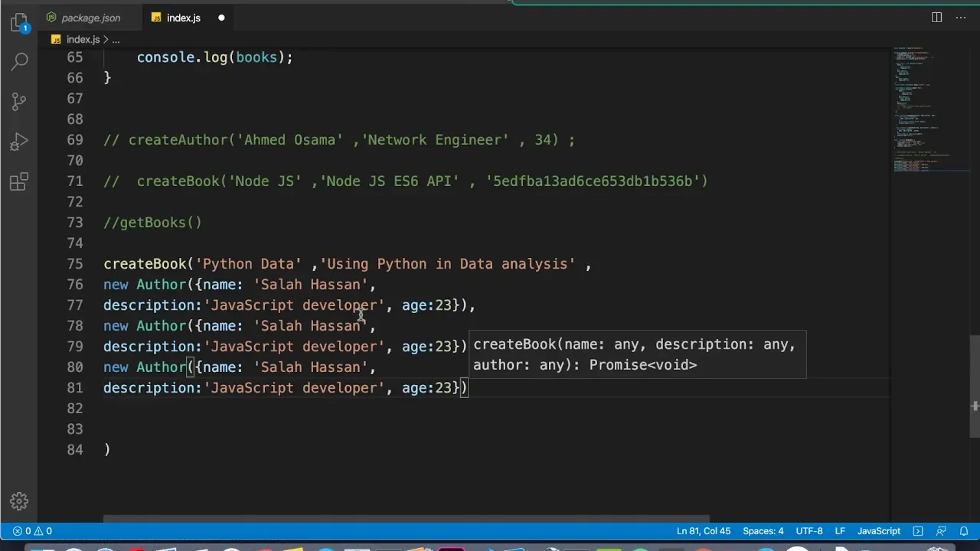This screenshot has height=551, width=980.
Task: Expand the breadcrumb ellipsis after index.js
Action: [116, 39]
